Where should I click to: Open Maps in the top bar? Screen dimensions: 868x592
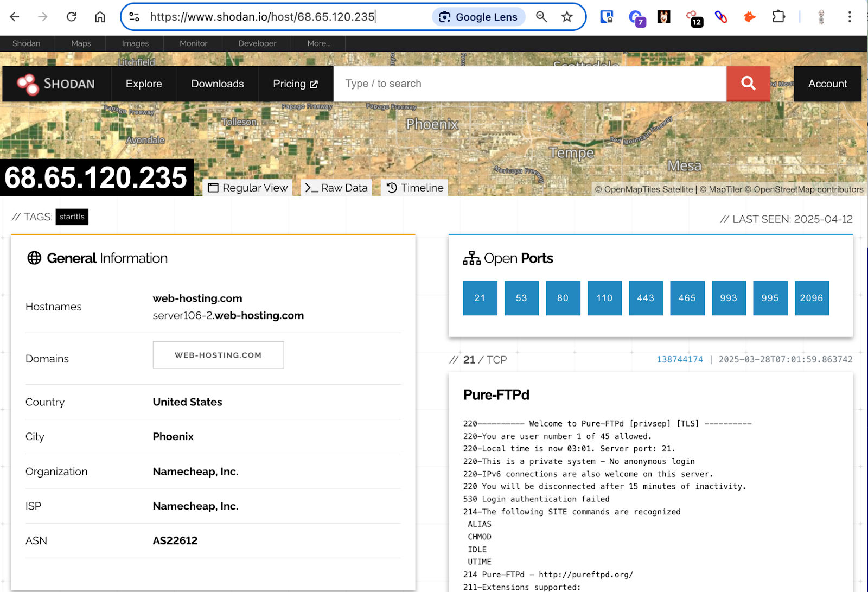point(81,43)
